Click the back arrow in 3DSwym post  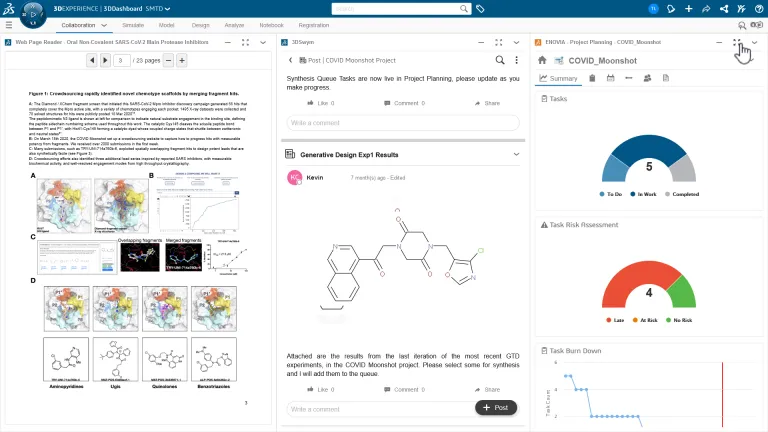pos(290,60)
